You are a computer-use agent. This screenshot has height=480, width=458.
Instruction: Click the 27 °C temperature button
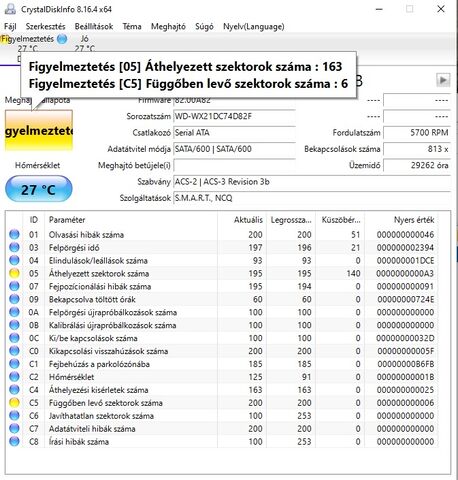coord(39,189)
